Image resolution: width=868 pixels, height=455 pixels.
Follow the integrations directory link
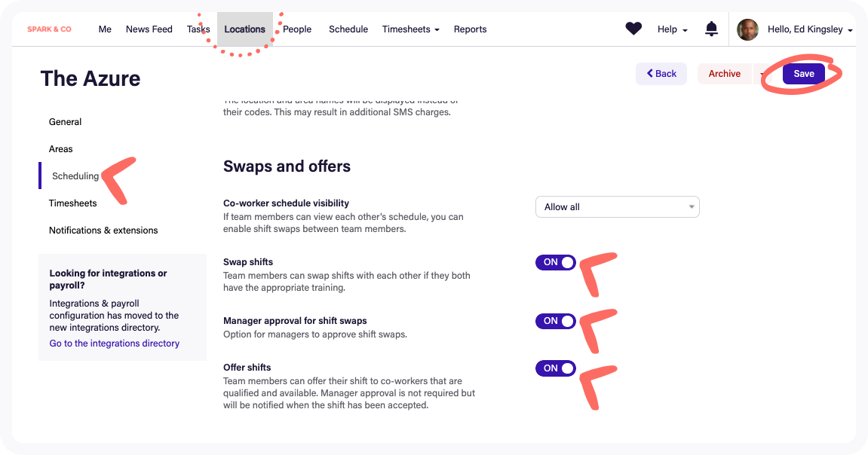[x=115, y=344]
